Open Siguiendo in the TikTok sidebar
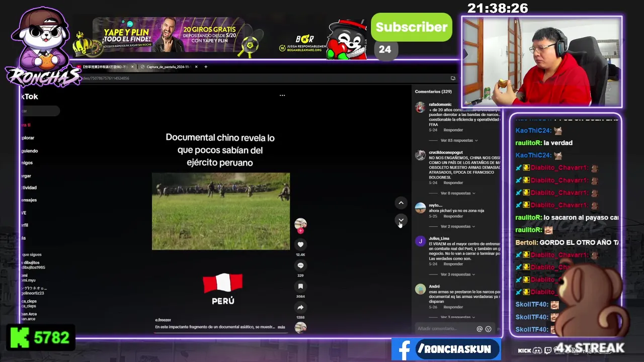Screen dimensions: 644x362 (x=30, y=151)
